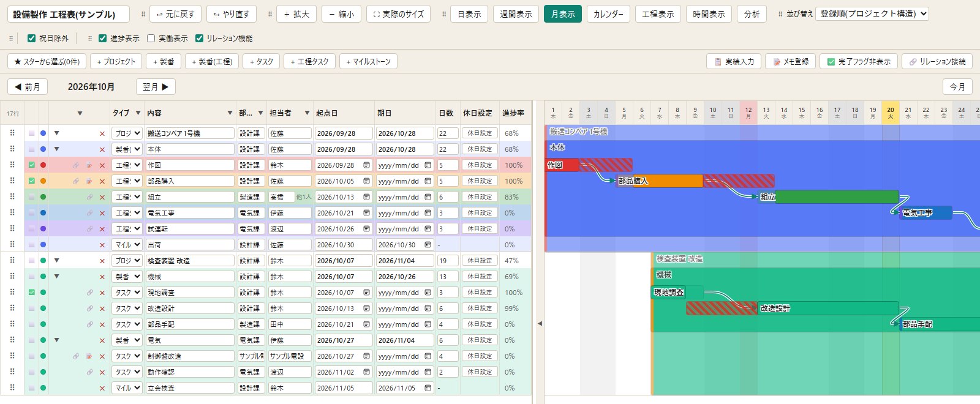Grab the drag handle of 搬送コンベア 1号機 row
Screen dimensions: 980x404
(12, 133)
